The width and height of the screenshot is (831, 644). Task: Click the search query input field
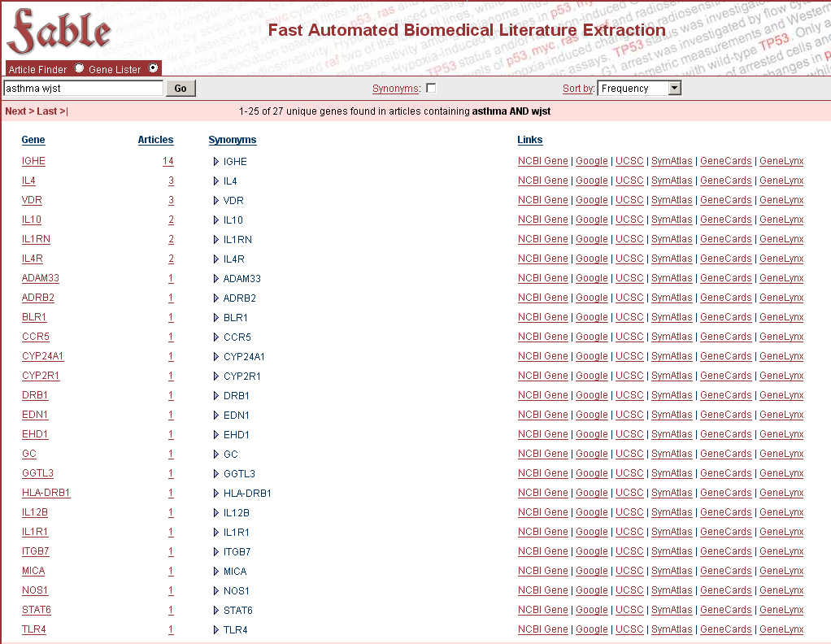click(83, 89)
